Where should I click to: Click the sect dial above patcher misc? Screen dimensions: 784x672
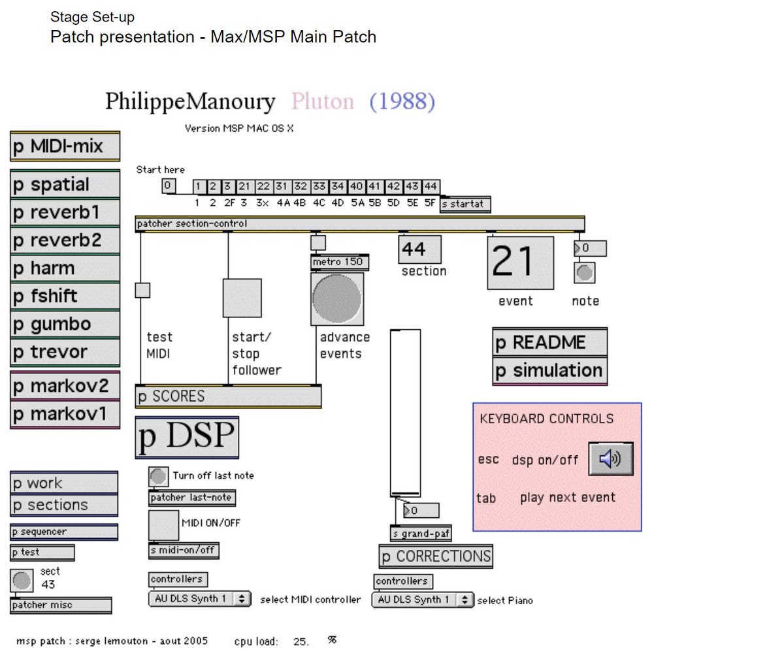click(x=21, y=579)
